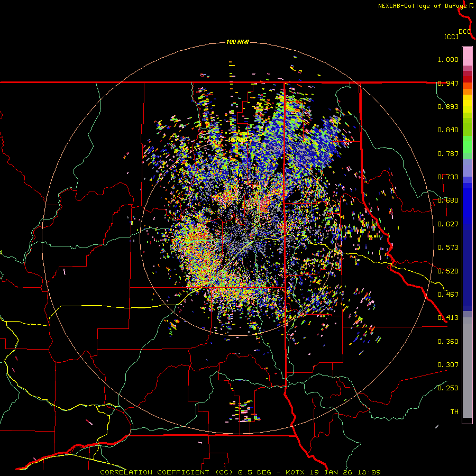Click the NEXLAB-College of DuPage credit text

tap(423, 6)
